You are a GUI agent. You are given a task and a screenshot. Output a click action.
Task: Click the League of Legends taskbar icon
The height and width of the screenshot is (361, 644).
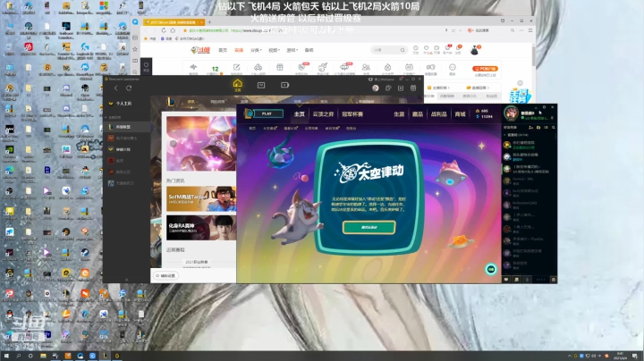(x=105, y=356)
